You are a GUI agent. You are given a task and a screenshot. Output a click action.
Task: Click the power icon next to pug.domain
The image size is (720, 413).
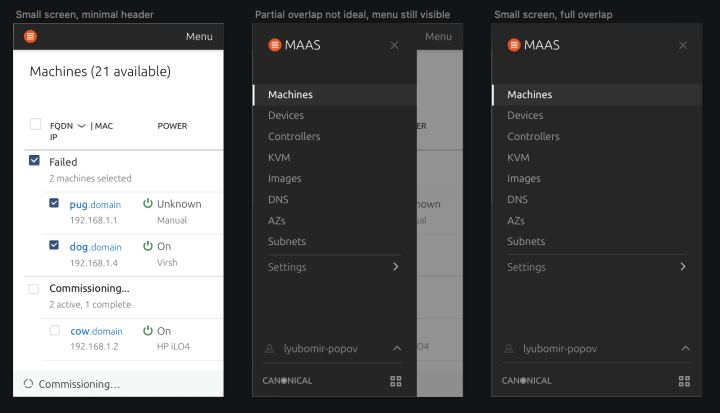[147, 203]
